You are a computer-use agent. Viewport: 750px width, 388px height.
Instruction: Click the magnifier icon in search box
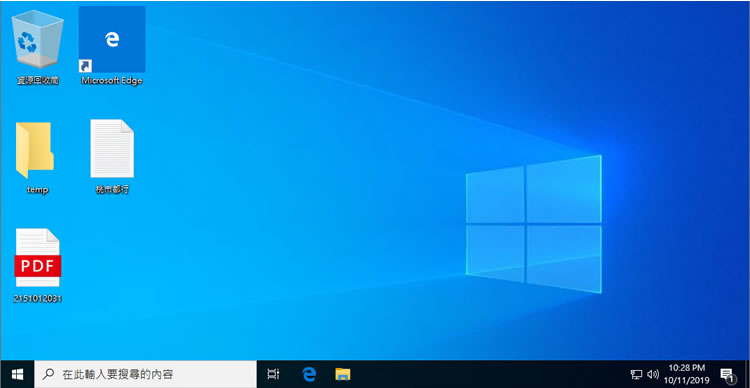point(48,374)
